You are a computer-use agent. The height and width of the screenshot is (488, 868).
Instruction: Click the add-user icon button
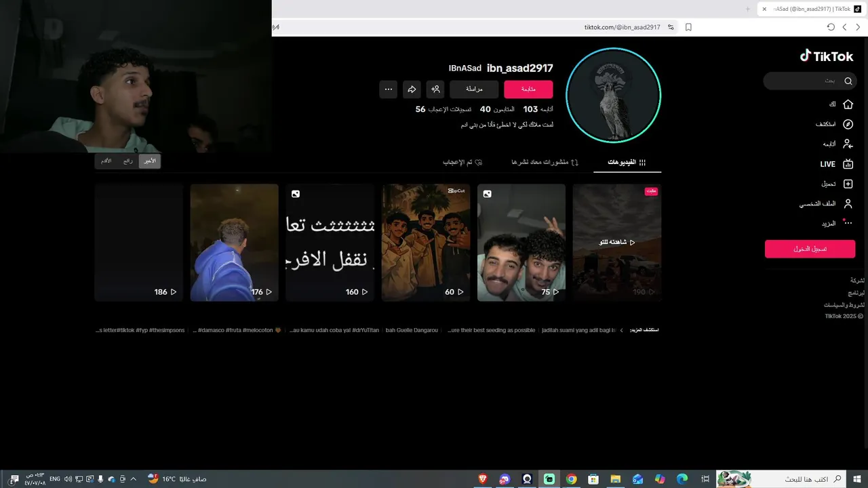tap(435, 89)
